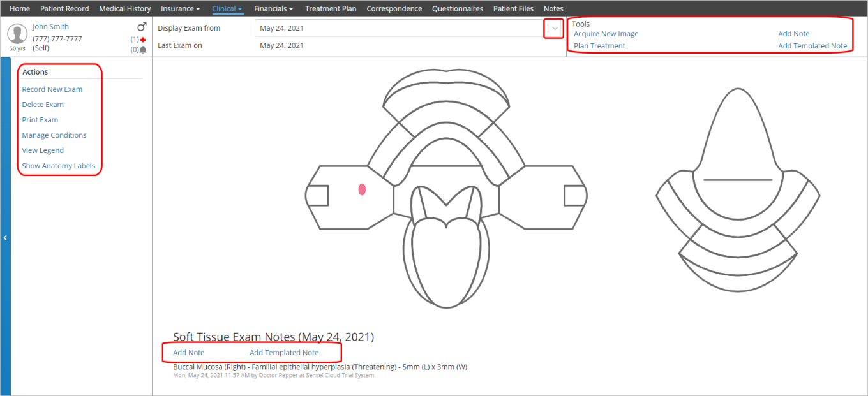Click Record New Exam action
Viewport: 868px width, 396px height.
(x=52, y=89)
